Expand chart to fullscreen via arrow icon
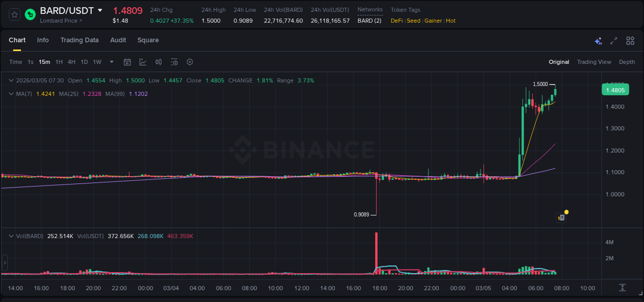The width and height of the screenshot is (644, 302). 613,40
